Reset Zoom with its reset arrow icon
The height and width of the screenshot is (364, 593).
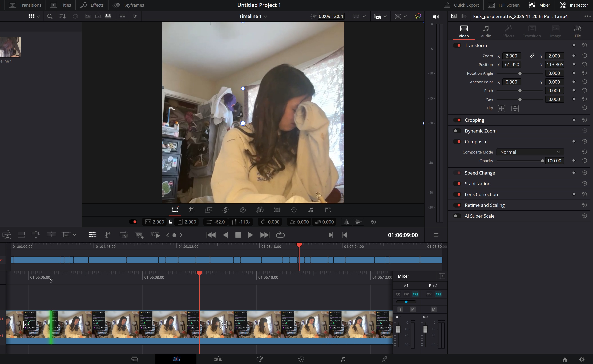point(584,56)
